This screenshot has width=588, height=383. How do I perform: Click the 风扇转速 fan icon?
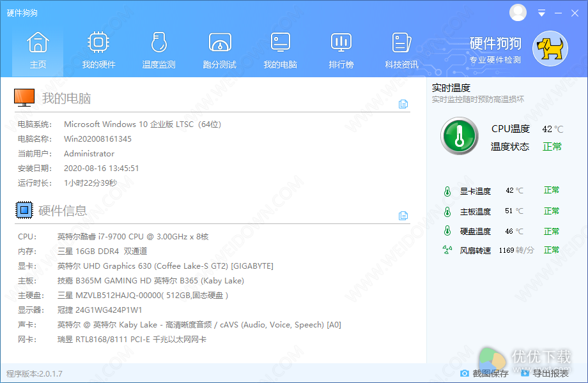coord(447,250)
